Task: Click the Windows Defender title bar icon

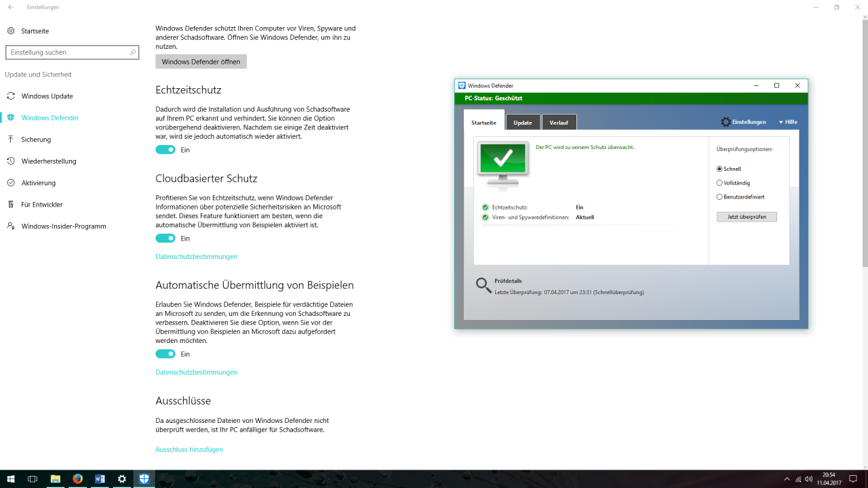Action: 462,85
